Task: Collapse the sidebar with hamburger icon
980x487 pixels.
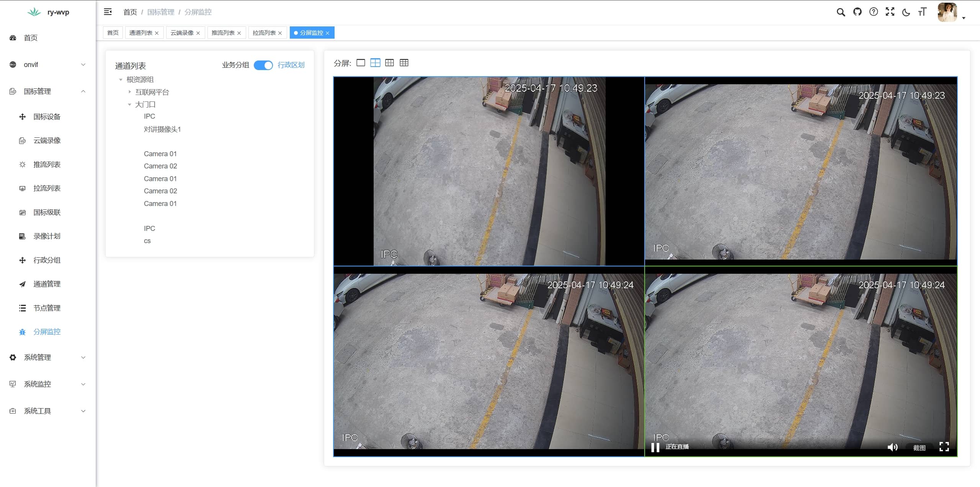Action: [x=108, y=12]
